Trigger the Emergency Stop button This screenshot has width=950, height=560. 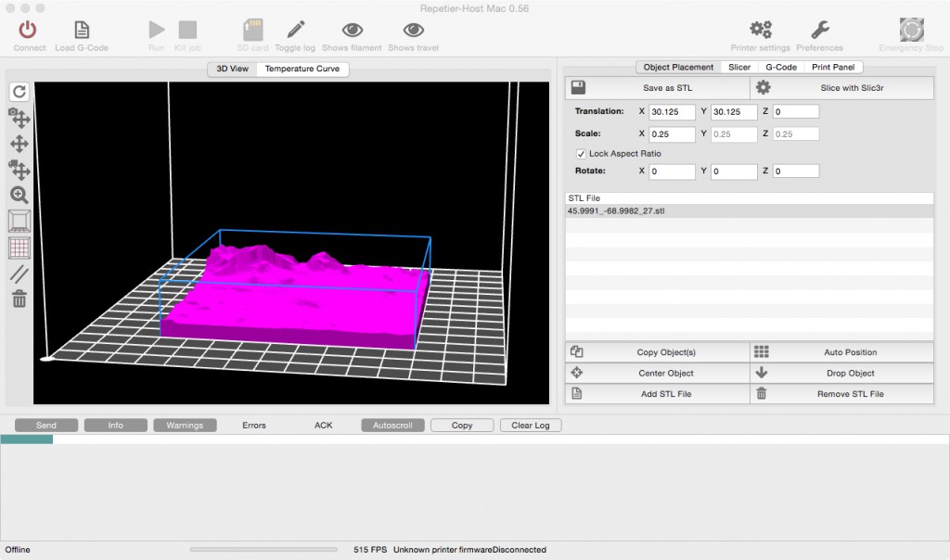coord(911,30)
